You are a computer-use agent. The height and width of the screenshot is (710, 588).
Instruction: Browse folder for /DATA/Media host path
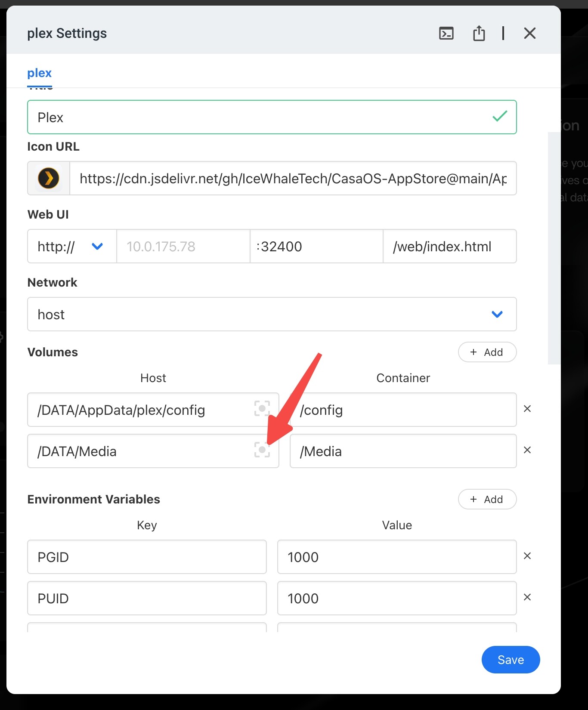(x=262, y=450)
